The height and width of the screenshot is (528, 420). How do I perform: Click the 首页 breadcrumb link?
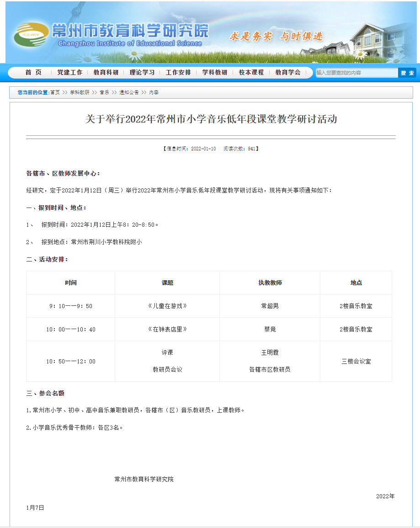tap(55, 92)
